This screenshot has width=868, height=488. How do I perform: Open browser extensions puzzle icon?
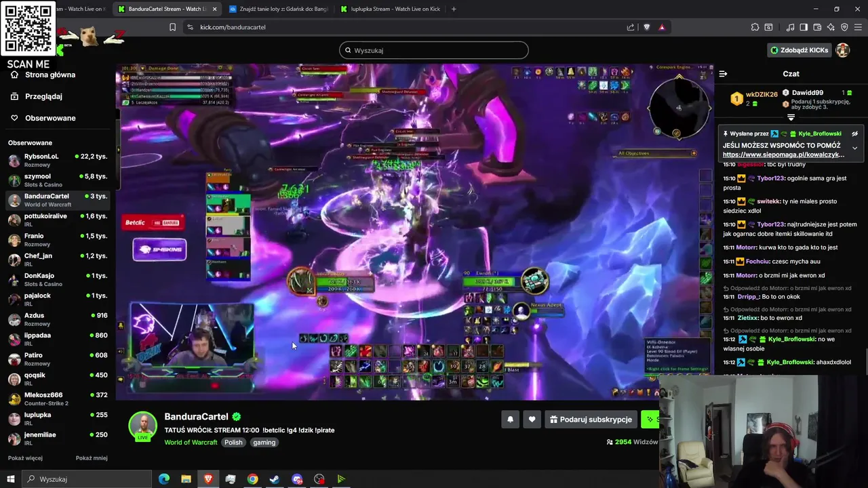[x=755, y=27]
